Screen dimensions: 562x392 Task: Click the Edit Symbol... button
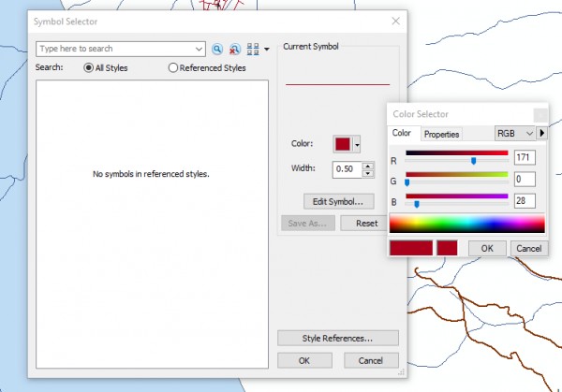[x=339, y=201]
